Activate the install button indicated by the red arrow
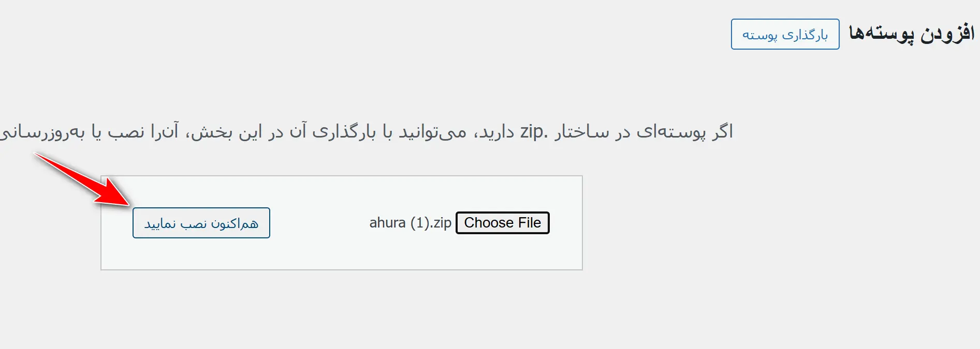980x349 pixels. pos(201,222)
